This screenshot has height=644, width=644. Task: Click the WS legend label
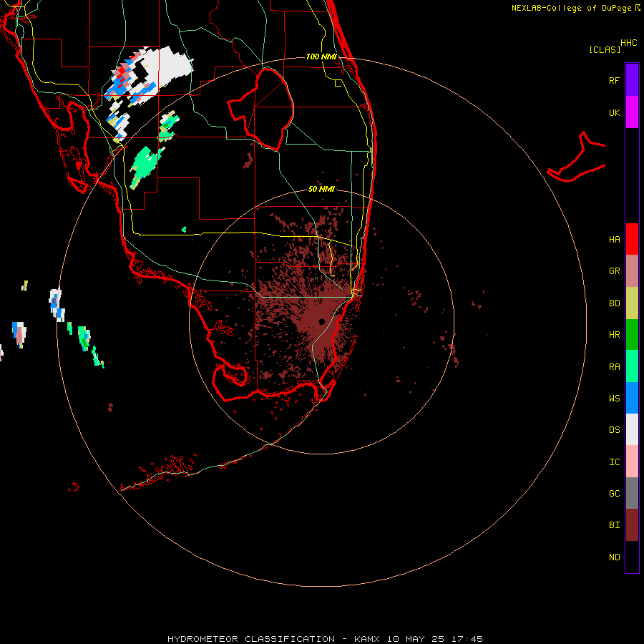614,399
